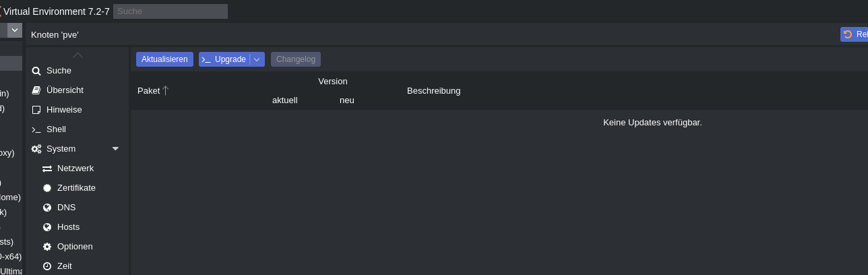Open the Hosts globe icon
Image resolution: width=868 pixels, height=275 pixels.
click(47, 227)
